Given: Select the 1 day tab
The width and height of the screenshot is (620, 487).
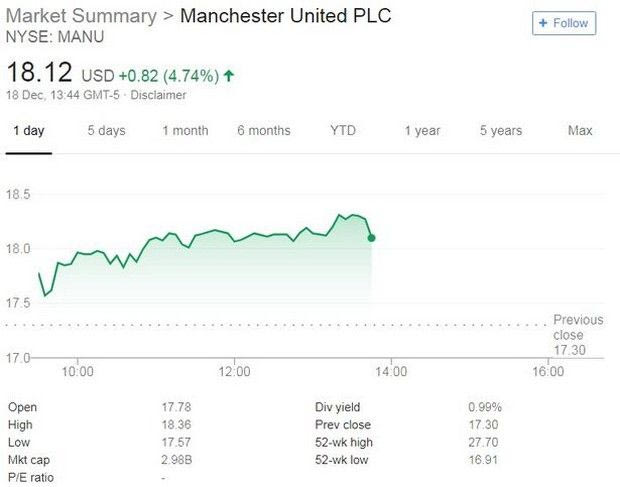Looking at the screenshot, I should (x=28, y=131).
